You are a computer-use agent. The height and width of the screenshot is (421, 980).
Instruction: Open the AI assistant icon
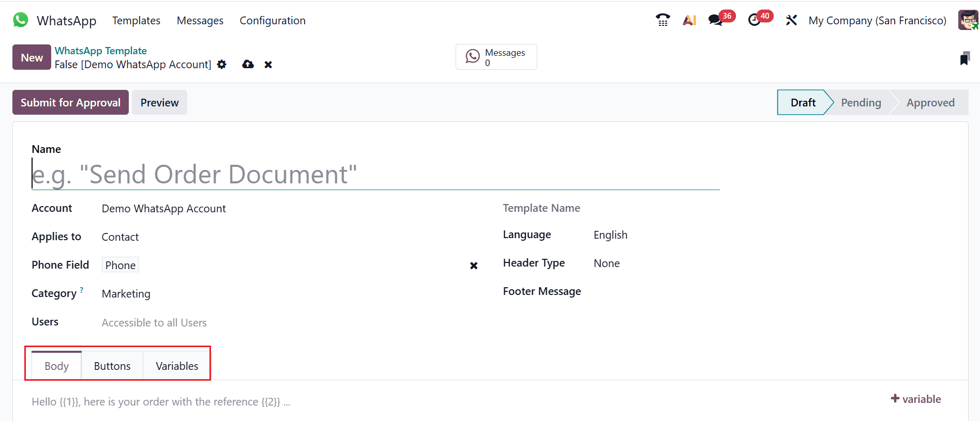click(x=689, y=20)
